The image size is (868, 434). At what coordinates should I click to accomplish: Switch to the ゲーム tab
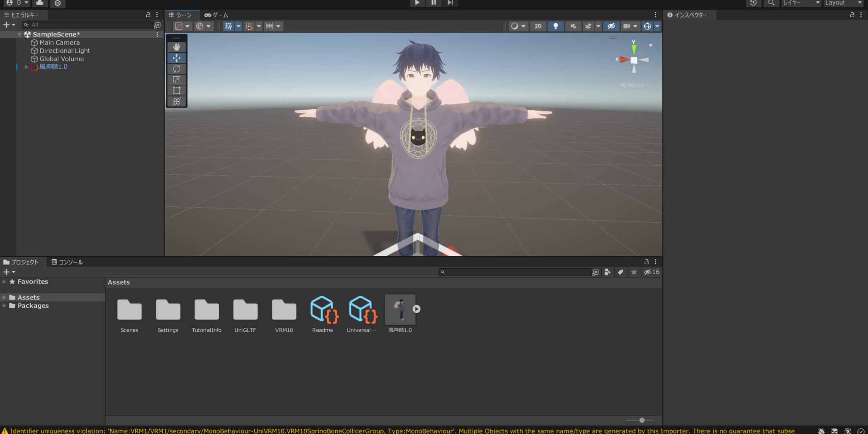tap(217, 14)
